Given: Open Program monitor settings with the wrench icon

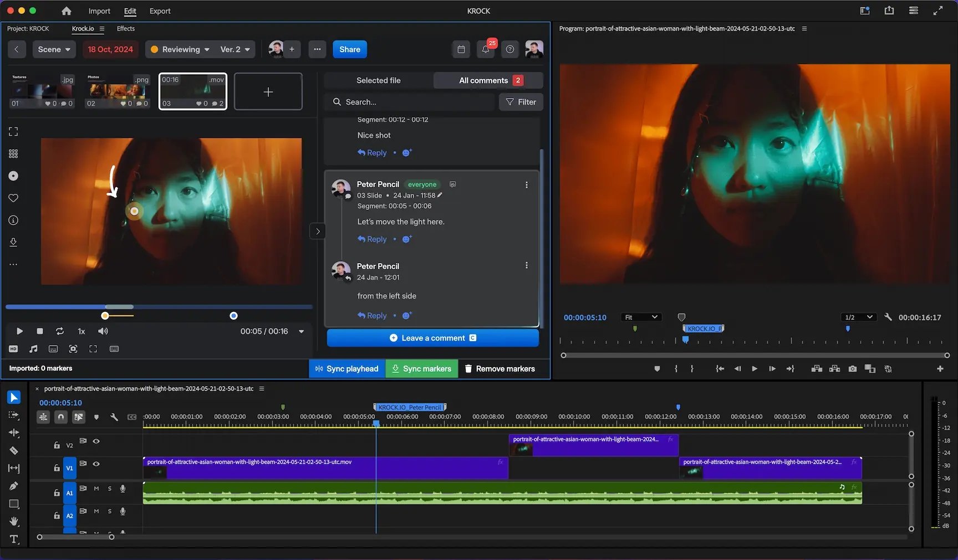Looking at the screenshot, I should click(x=888, y=317).
